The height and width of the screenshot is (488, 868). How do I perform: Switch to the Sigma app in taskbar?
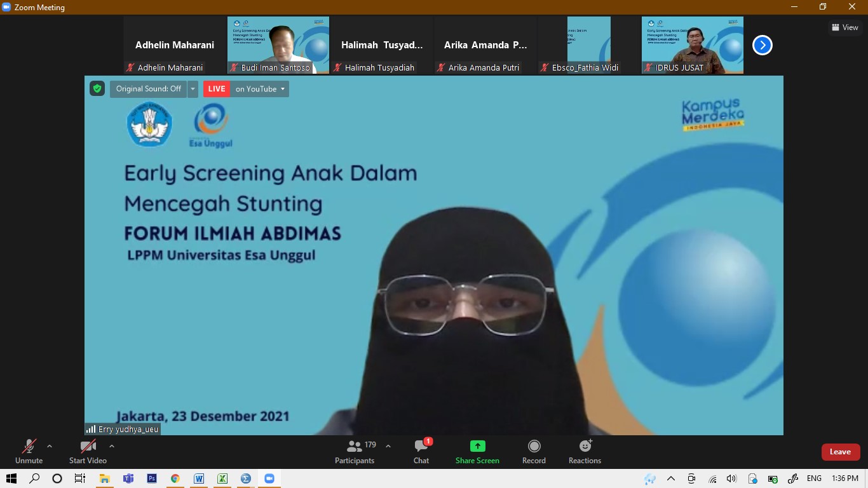click(246, 478)
